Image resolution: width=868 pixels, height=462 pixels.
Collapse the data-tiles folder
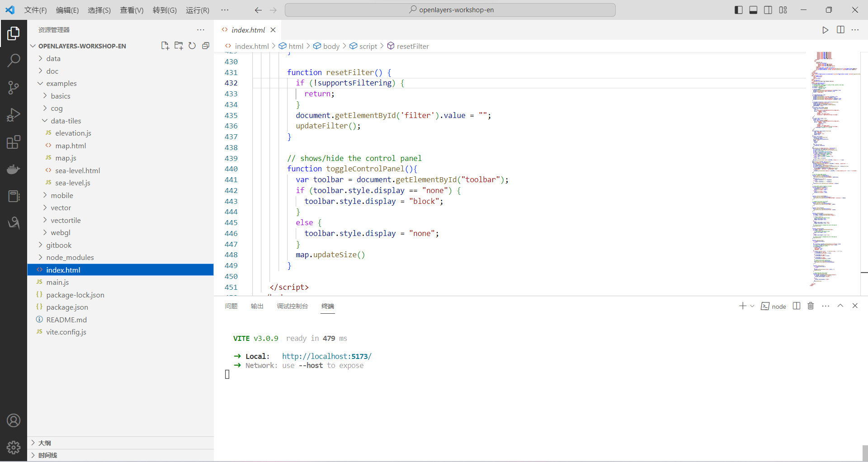click(x=120, y=121)
